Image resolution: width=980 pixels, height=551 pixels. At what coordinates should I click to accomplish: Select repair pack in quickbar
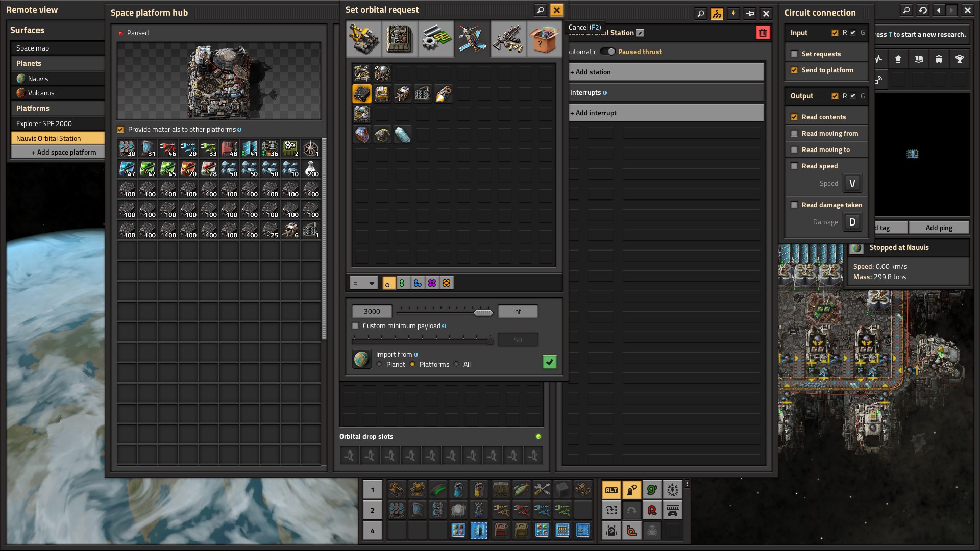pyautogui.click(x=542, y=490)
